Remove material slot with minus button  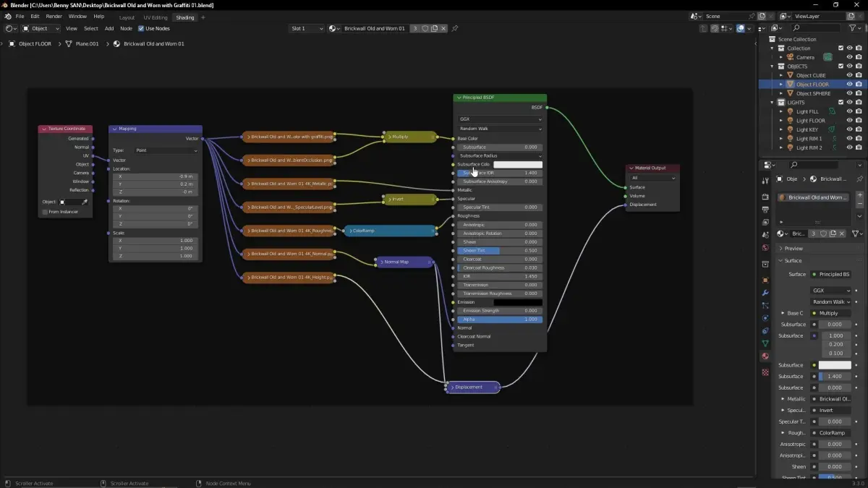(x=859, y=205)
